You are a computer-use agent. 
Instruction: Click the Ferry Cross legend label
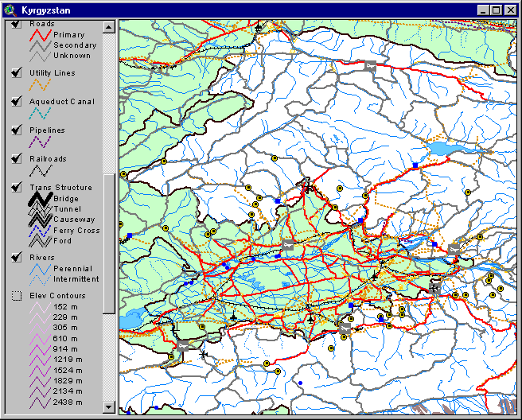coord(76,231)
